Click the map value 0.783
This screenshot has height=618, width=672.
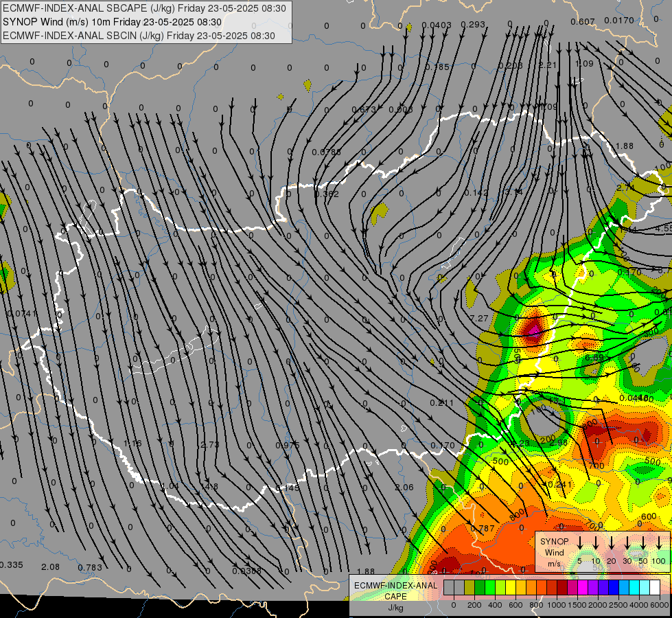[90, 568]
